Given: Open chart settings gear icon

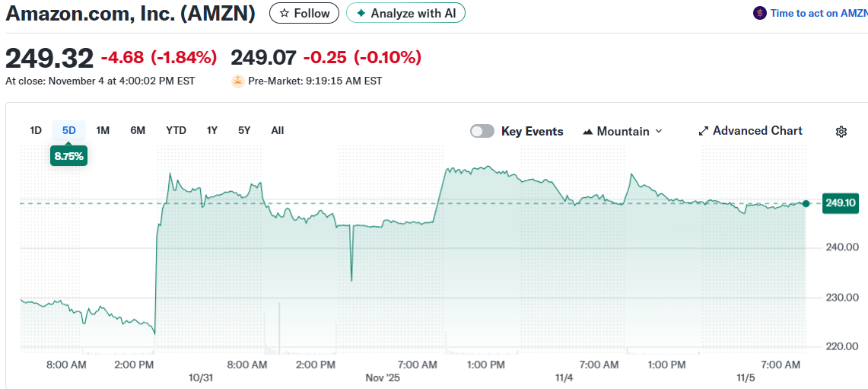Looking at the screenshot, I should [x=841, y=132].
